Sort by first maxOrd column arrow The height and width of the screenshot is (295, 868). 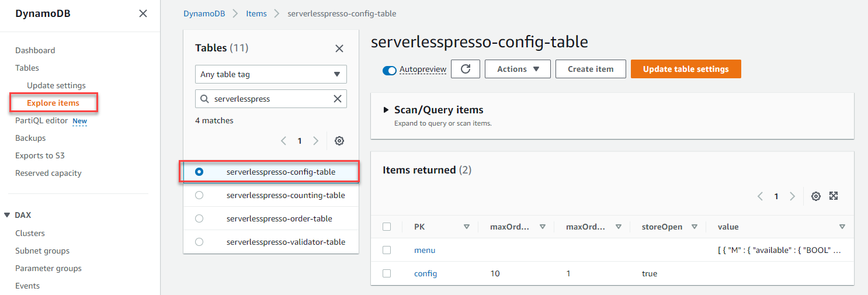(x=543, y=227)
